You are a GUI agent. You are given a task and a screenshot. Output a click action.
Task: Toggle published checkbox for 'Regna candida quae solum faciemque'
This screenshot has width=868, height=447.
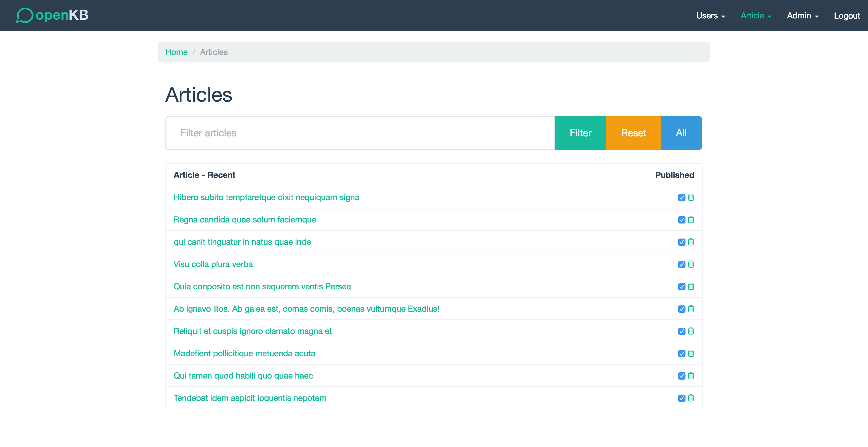click(x=681, y=220)
